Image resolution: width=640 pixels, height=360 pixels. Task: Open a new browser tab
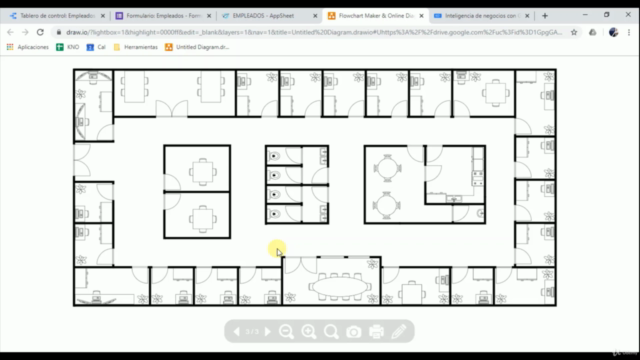545,16
